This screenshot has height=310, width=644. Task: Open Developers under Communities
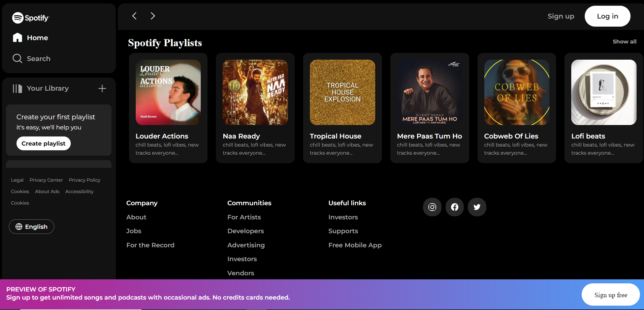click(246, 231)
